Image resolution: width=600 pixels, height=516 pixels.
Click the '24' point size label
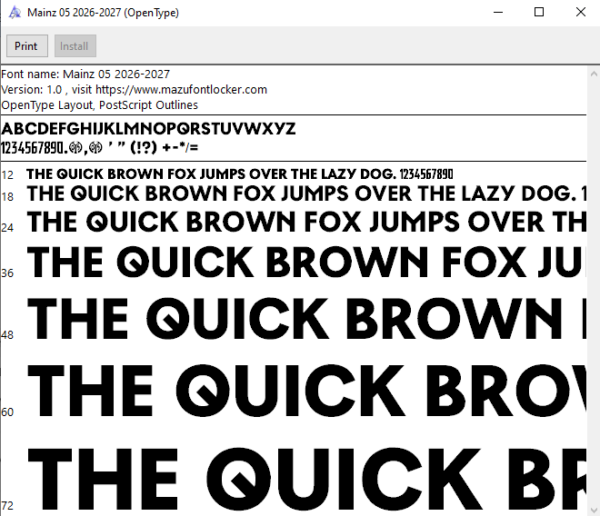7,228
